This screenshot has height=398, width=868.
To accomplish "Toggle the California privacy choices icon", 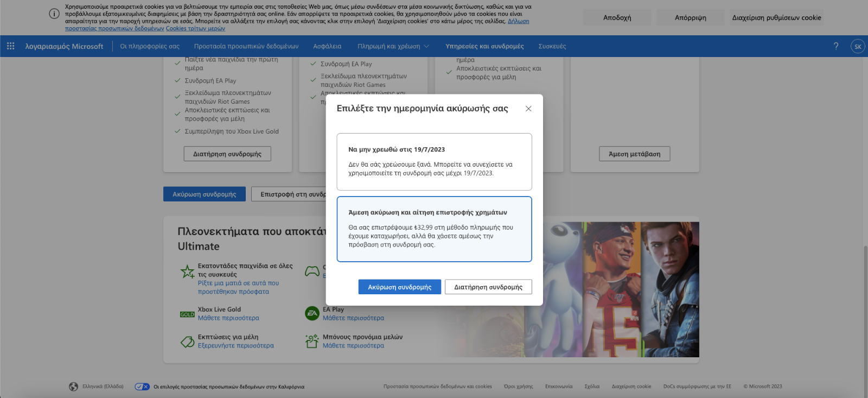I will coord(142,387).
